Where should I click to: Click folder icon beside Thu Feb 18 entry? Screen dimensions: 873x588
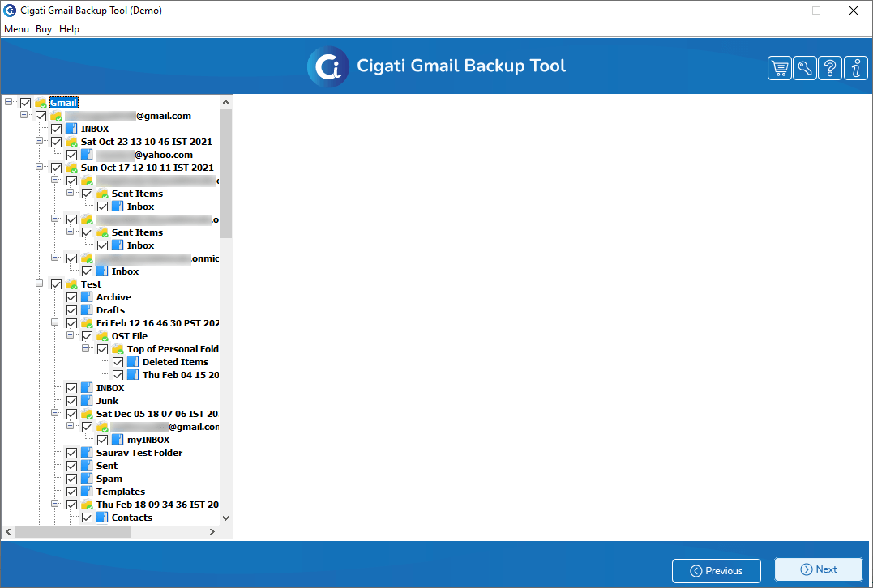point(87,505)
